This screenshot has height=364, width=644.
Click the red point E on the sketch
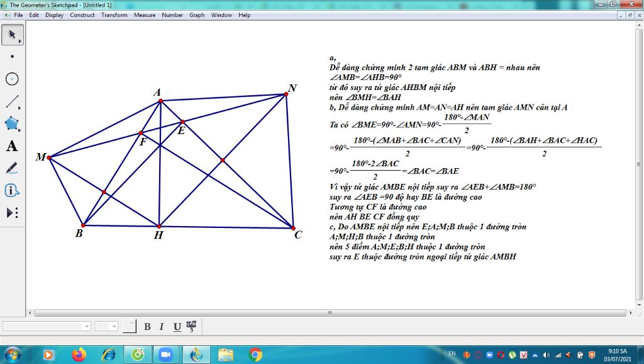point(183,122)
